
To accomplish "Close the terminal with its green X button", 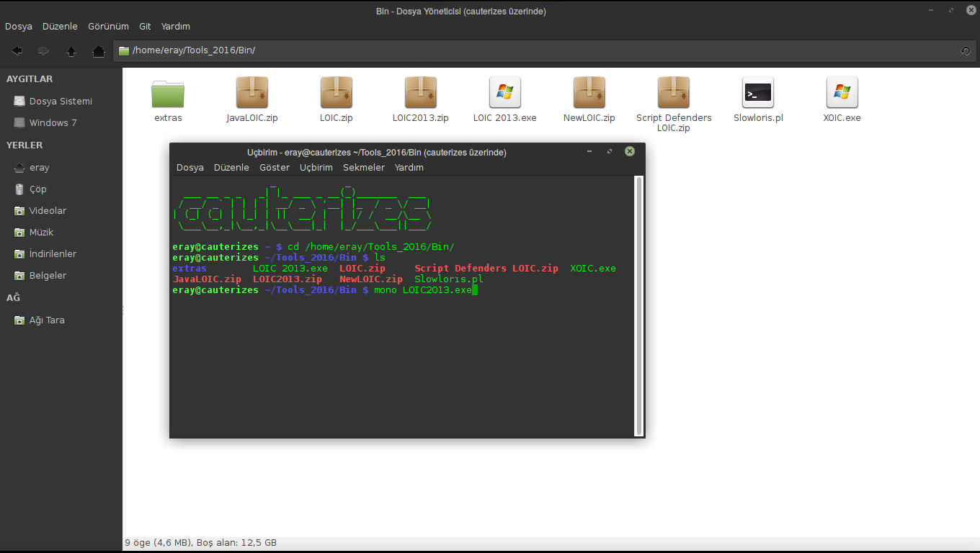I will point(630,152).
